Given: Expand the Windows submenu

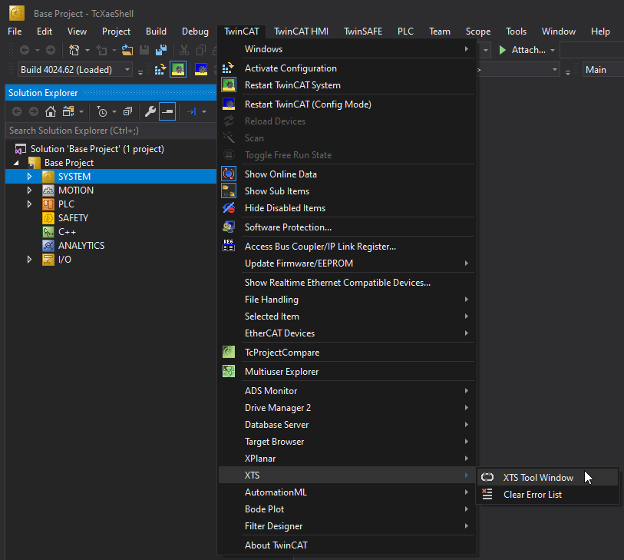Looking at the screenshot, I should 347,49.
